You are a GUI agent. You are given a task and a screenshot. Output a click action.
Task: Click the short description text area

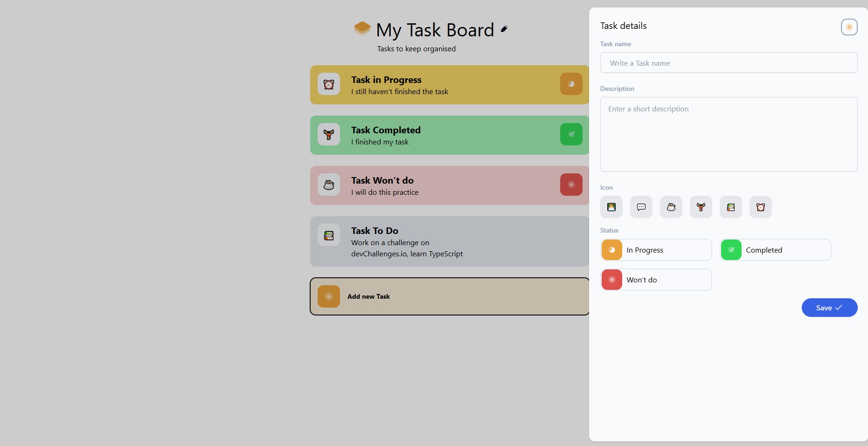(729, 134)
